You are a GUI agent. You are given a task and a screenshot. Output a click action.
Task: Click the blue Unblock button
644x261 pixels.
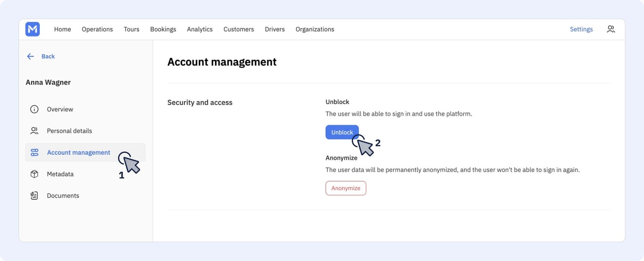pyautogui.click(x=342, y=132)
